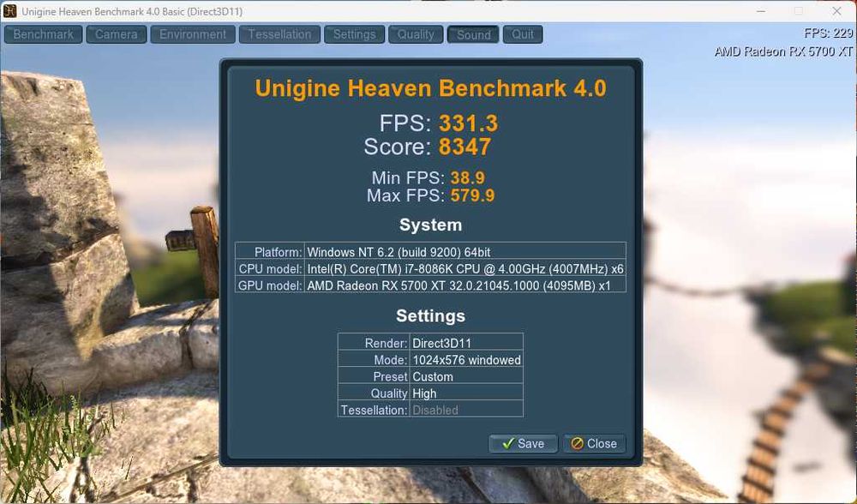857x504 pixels.
Task: Select the FPS value 331.3
Action: (469, 123)
